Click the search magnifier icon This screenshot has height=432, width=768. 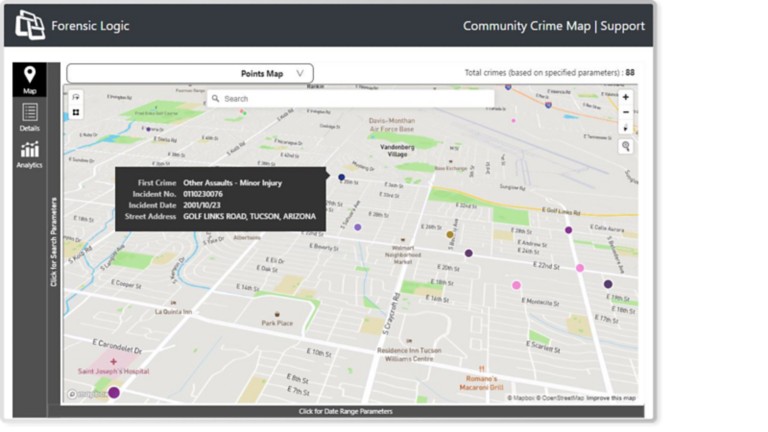point(216,98)
